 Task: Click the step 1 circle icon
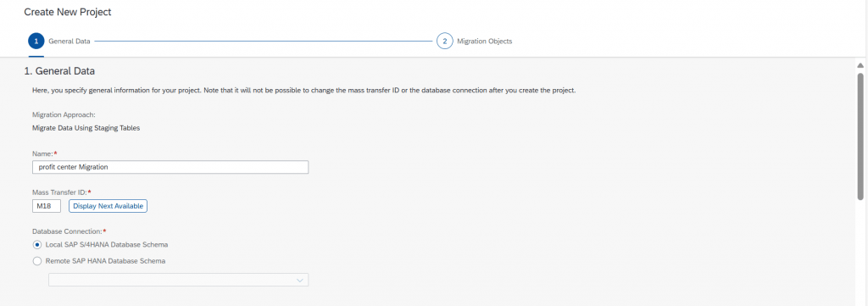(x=36, y=41)
